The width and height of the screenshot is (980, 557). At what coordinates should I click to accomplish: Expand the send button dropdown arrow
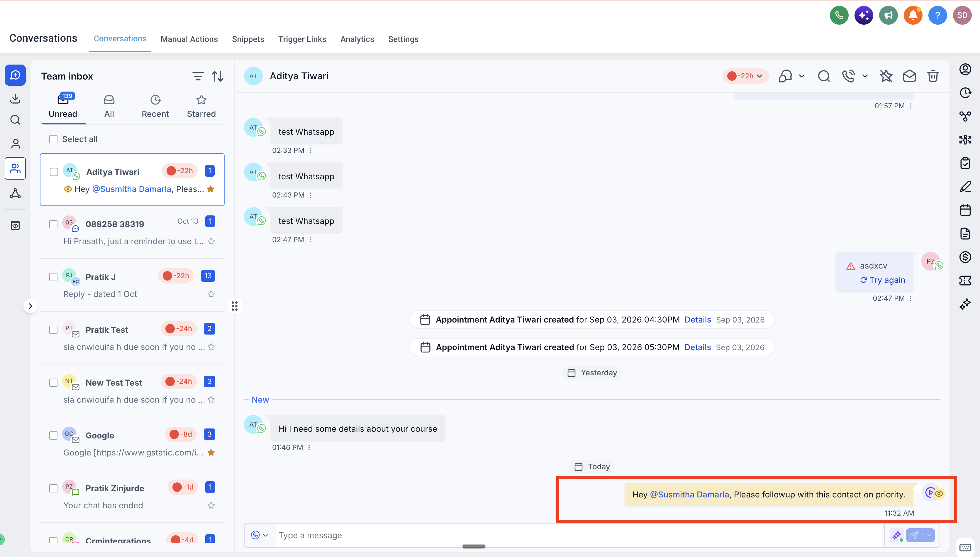(929, 535)
